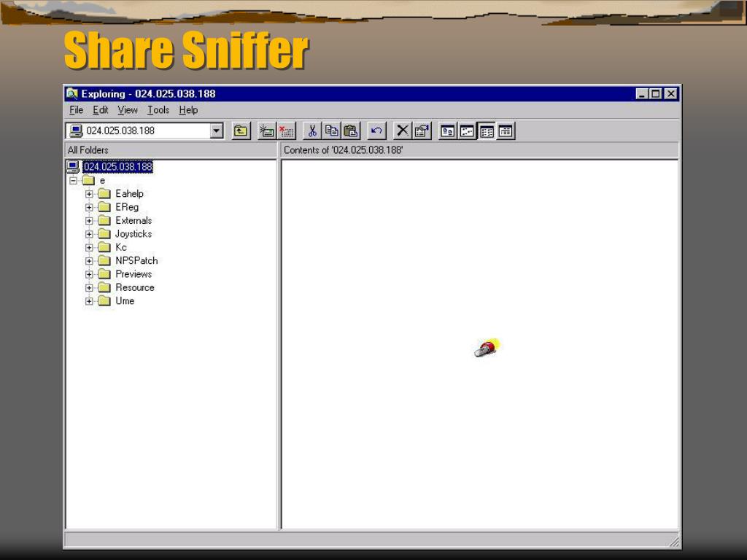
Task: Open the Help menu
Action: [189, 110]
